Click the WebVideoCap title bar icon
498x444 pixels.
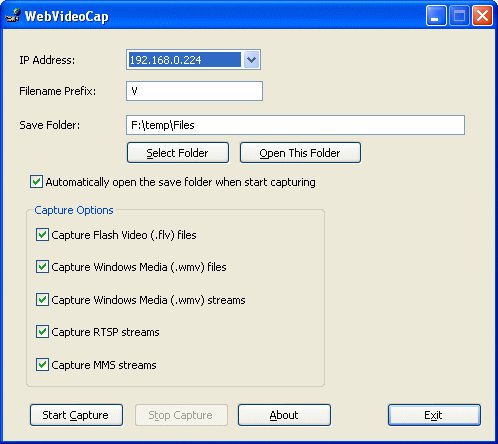click(x=12, y=16)
